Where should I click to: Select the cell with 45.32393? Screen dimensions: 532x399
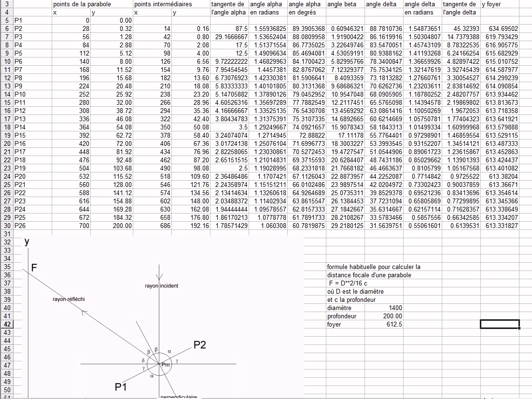click(x=462, y=29)
